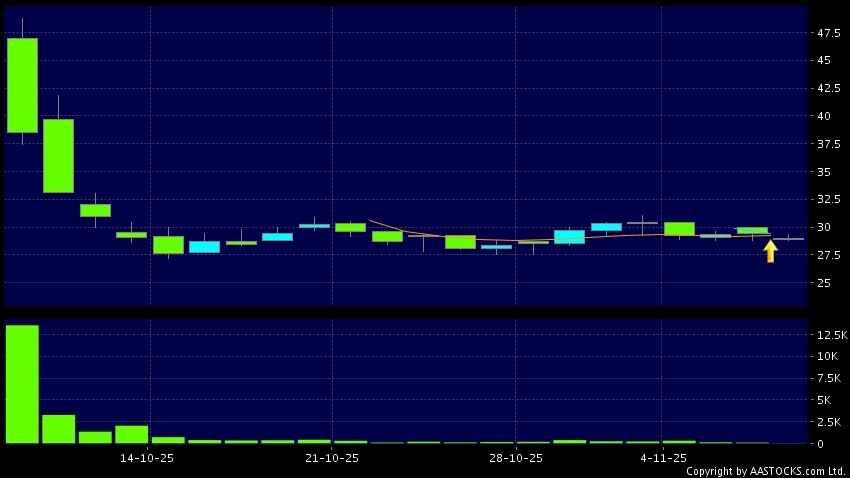Image resolution: width=850 pixels, height=478 pixels.
Task: Select the 25 price axis label
Action: pyautogui.click(x=825, y=283)
